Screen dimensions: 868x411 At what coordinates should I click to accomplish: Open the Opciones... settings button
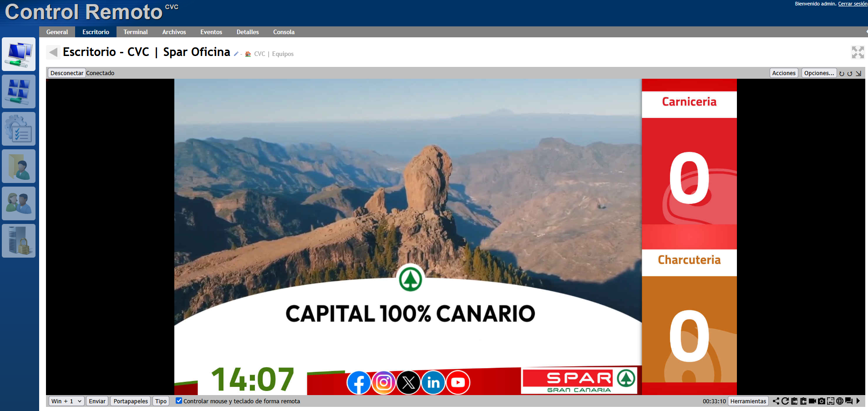[x=818, y=73]
